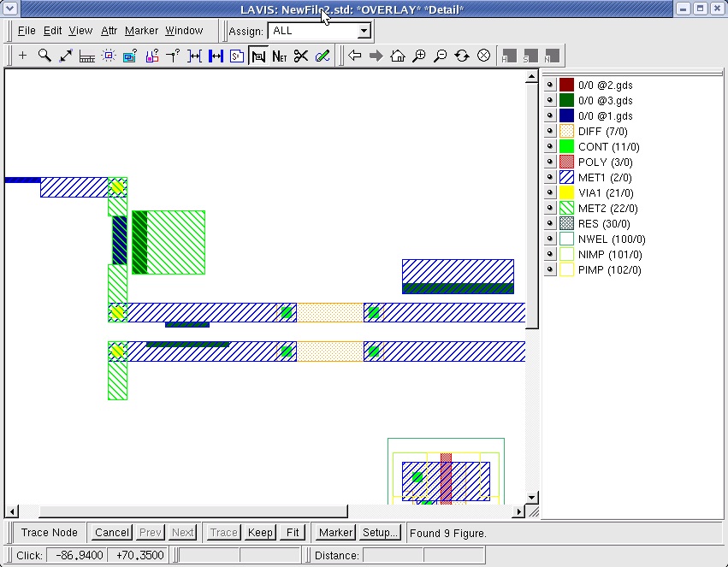Select the crosshair cursor tool

tap(22, 56)
